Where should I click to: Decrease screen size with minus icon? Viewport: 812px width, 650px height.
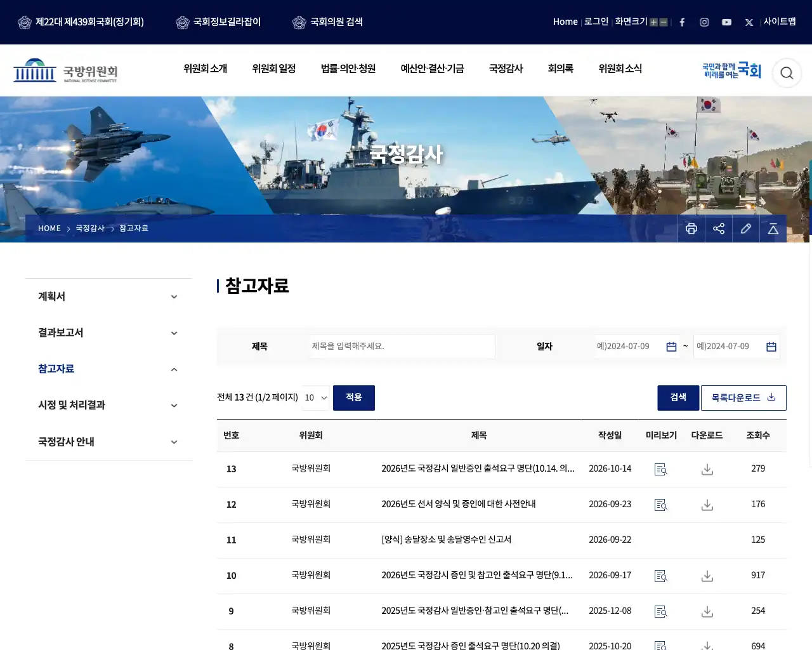pos(664,22)
